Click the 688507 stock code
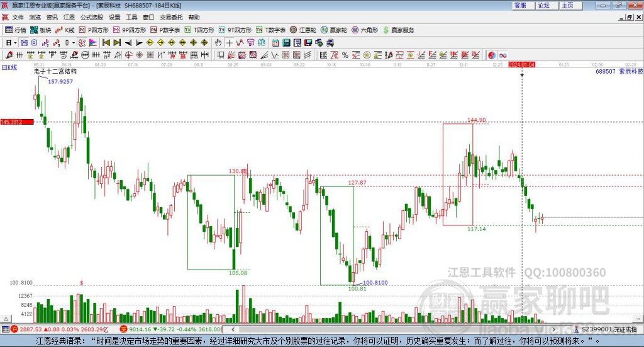Image resolution: width=644 pixels, height=347 pixels. click(606, 72)
